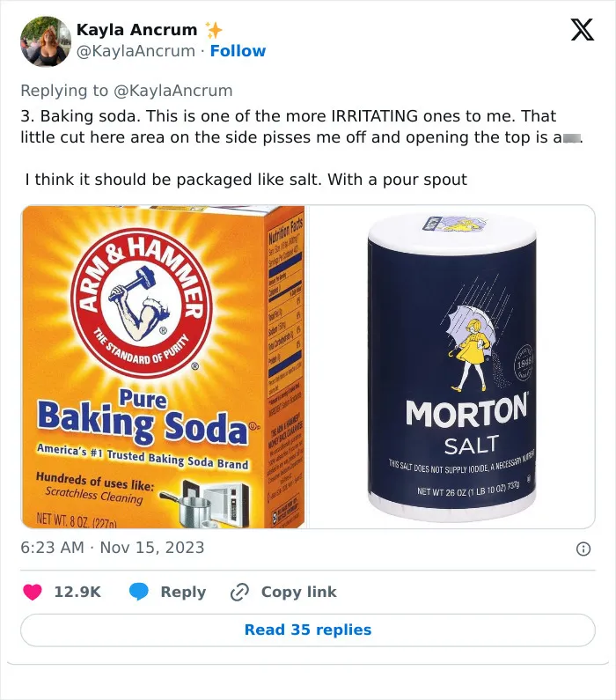Viewport: 616px width, 700px height.
Task: Click the sparkle emoji beside the name
Action: point(214,30)
